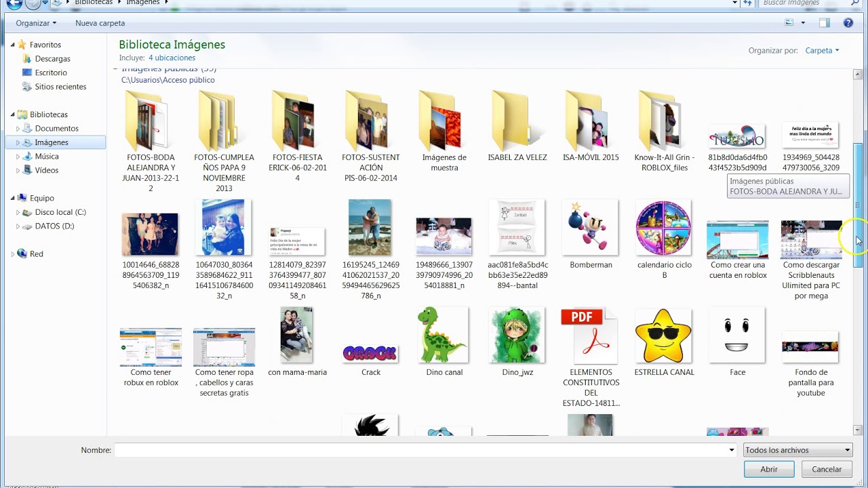Open the Música library

point(47,157)
